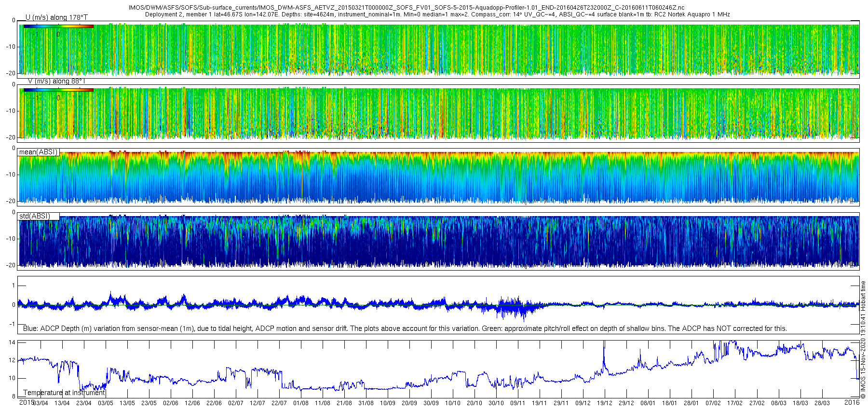Image resolution: width=868 pixels, height=410 pixels.
Task: Click the '02/06' date tick label
Action: [171, 403]
